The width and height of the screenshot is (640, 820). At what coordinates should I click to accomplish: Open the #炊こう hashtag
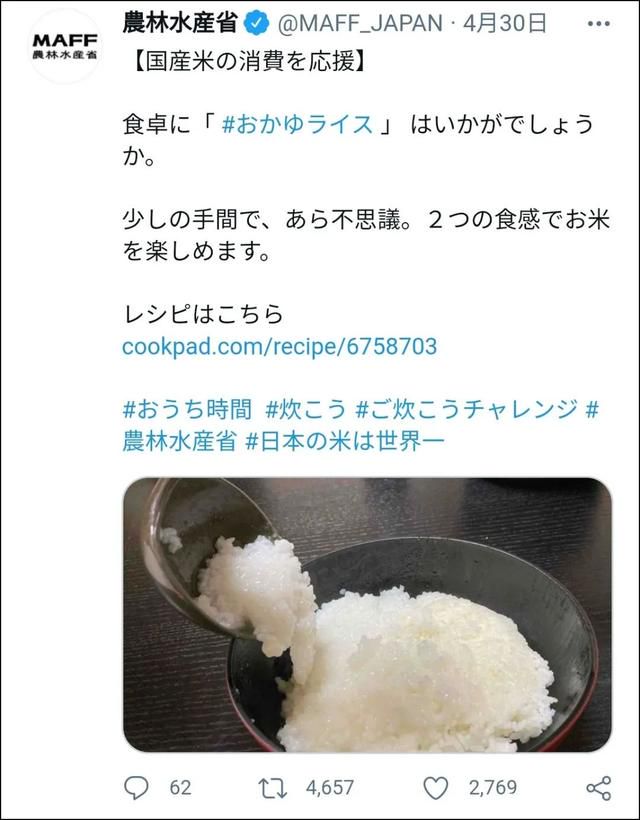305,409
